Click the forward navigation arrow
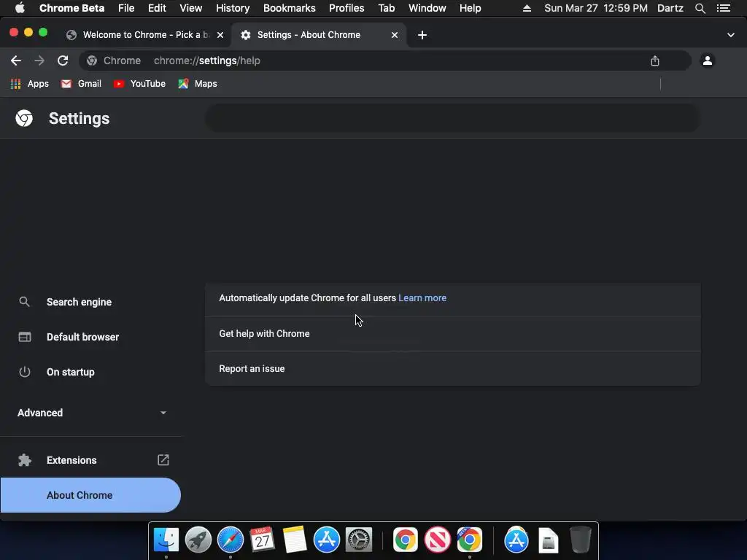The height and width of the screenshot is (560, 747). click(x=39, y=61)
